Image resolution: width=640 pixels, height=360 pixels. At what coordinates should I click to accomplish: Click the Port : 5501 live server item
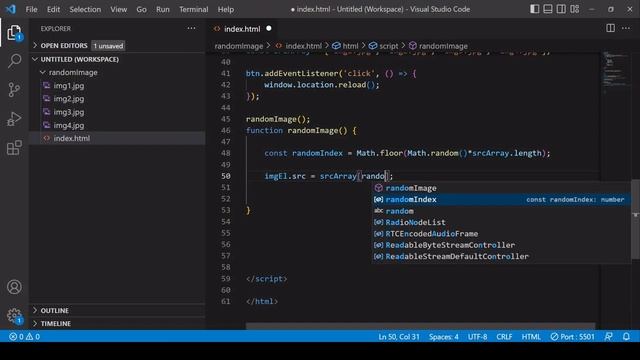(x=572, y=337)
